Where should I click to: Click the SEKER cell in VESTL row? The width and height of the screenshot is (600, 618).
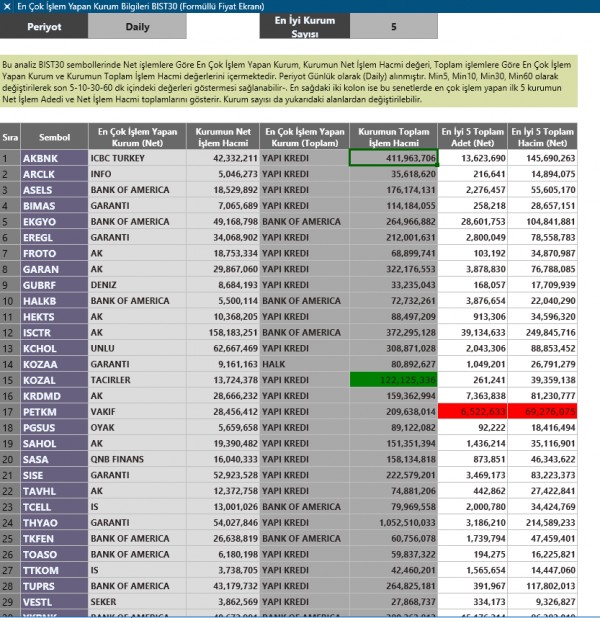[x=137, y=602]
